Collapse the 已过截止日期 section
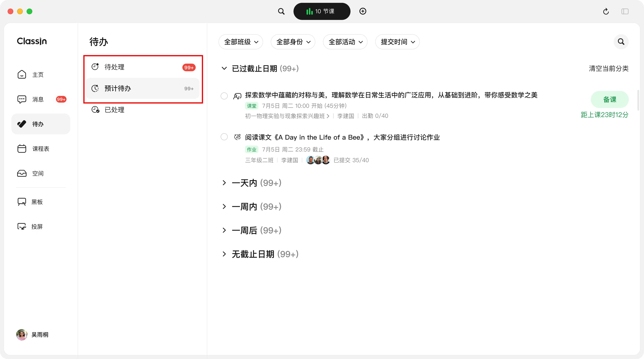Viewport: 644px width, 359px height. (224, 68)
